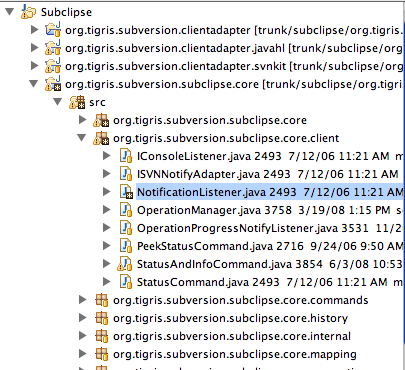Screen dimensions: 405x370
Task: Expand the OperationProgressNotifyListener.java node
Action: (x=106, y=228)
